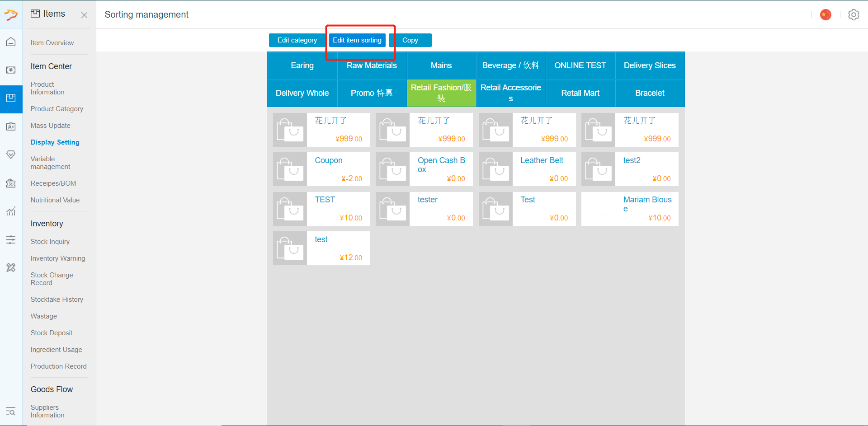Click the orange app logo icon

11,15
